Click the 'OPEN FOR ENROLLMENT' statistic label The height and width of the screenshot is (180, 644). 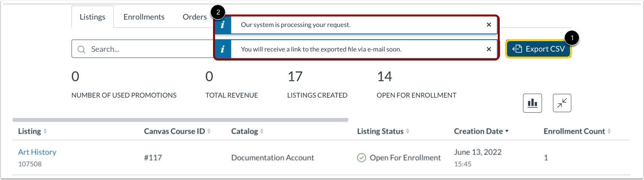416,95
